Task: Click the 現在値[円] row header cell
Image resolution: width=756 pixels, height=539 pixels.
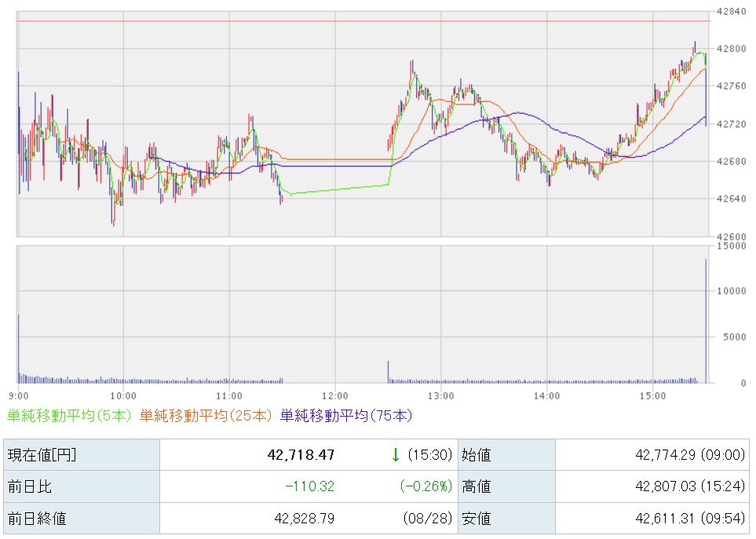Action: (82, 455)
